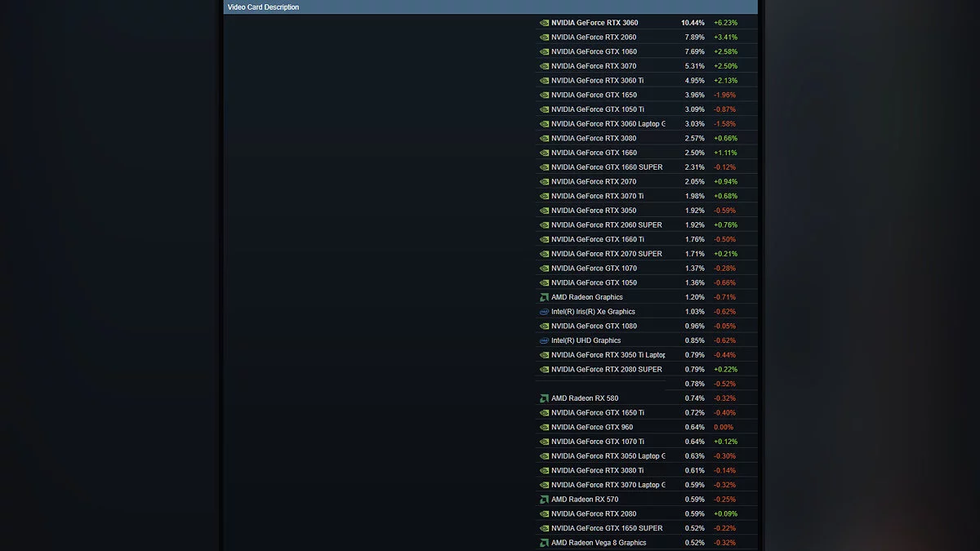The image size is (980, 551).
Task: Click the 5.31% share for RTX 3070
Action: 694,66
